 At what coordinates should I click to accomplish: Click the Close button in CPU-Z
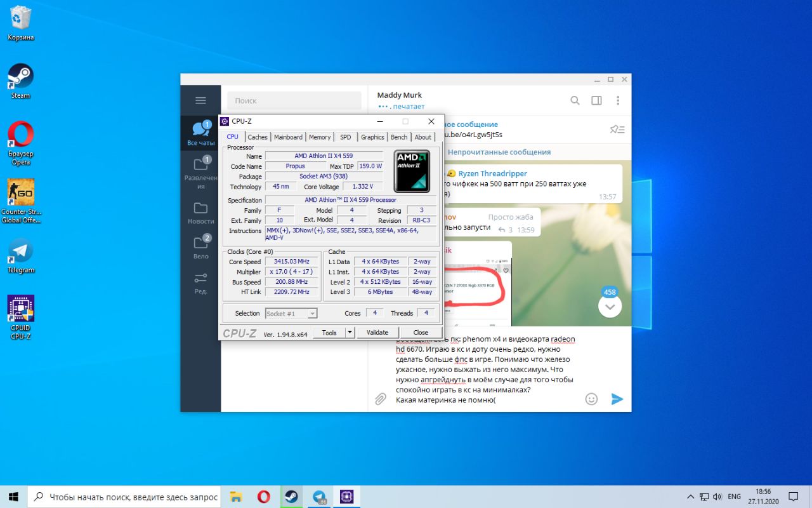tap(421, 332)
